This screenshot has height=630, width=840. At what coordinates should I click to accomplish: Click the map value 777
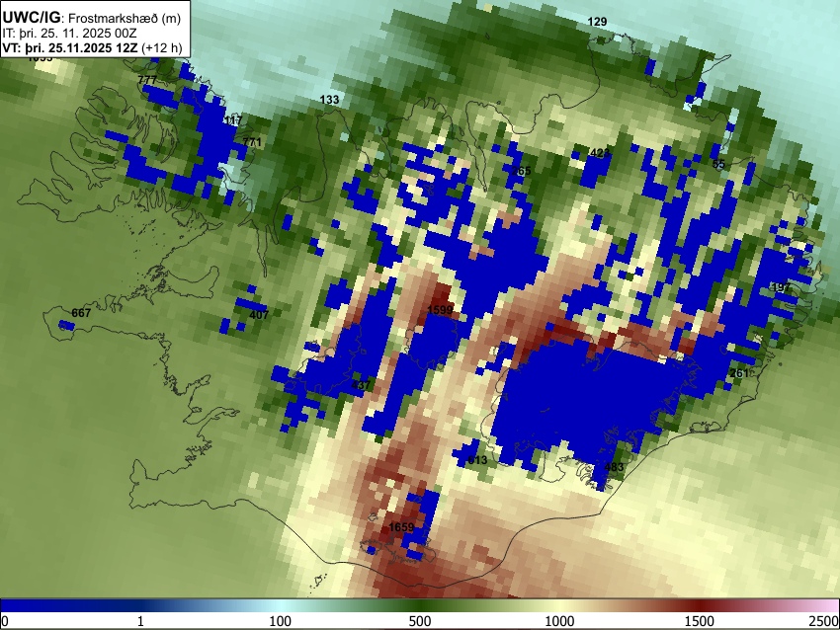point(147,80)
